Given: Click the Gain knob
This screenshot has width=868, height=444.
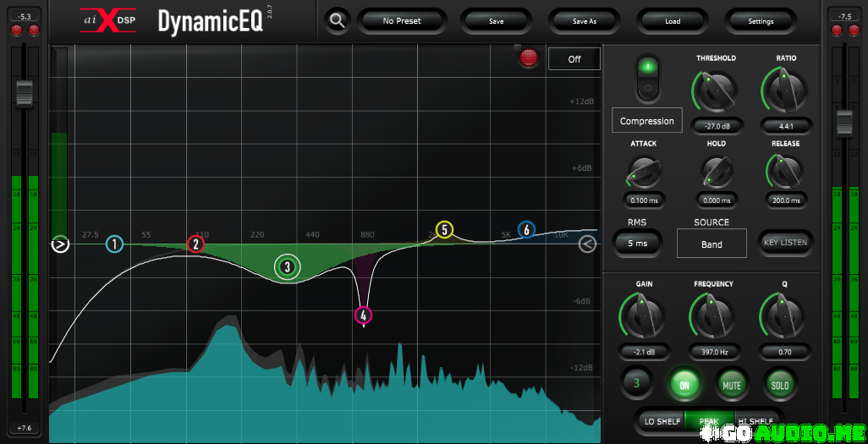Looking at the screenshot, I should 644,317.
